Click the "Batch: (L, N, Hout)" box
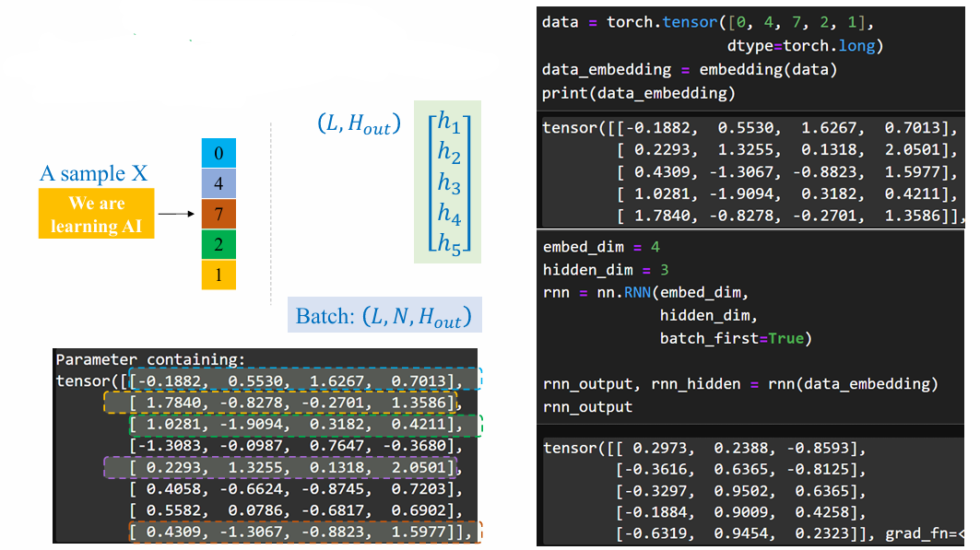 pos(384,315)
